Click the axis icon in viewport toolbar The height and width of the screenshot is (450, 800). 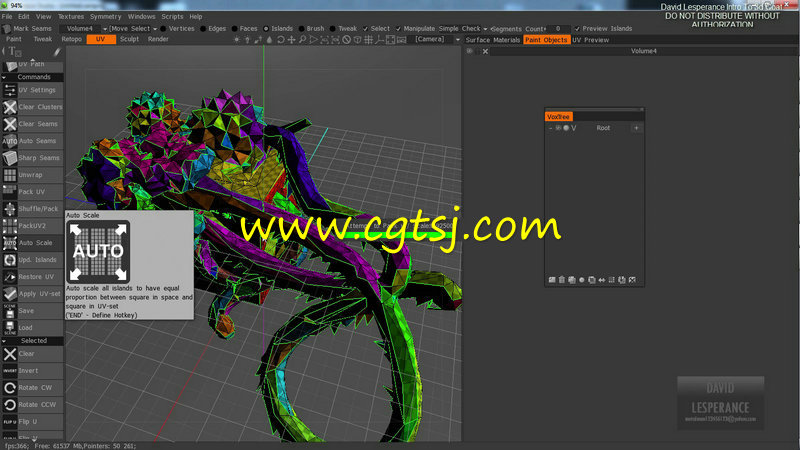pos(379,39)
